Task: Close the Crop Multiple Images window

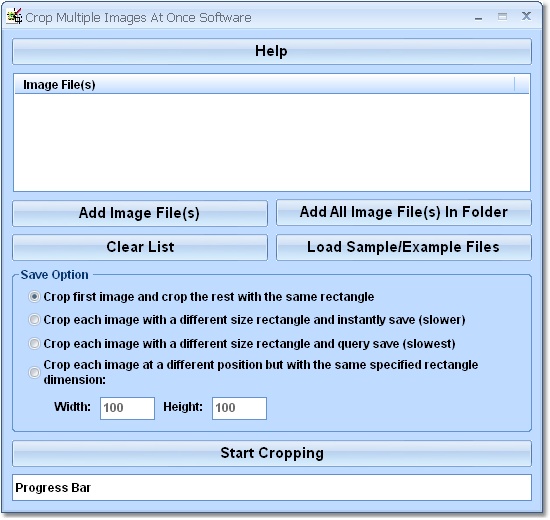Action: pyautogui.click(x=526, y=16)
